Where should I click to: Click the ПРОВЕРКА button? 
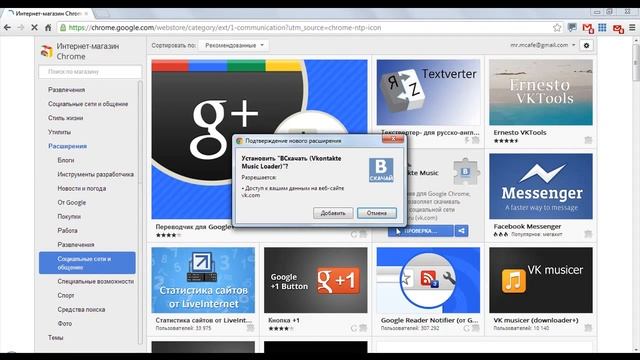420,231
